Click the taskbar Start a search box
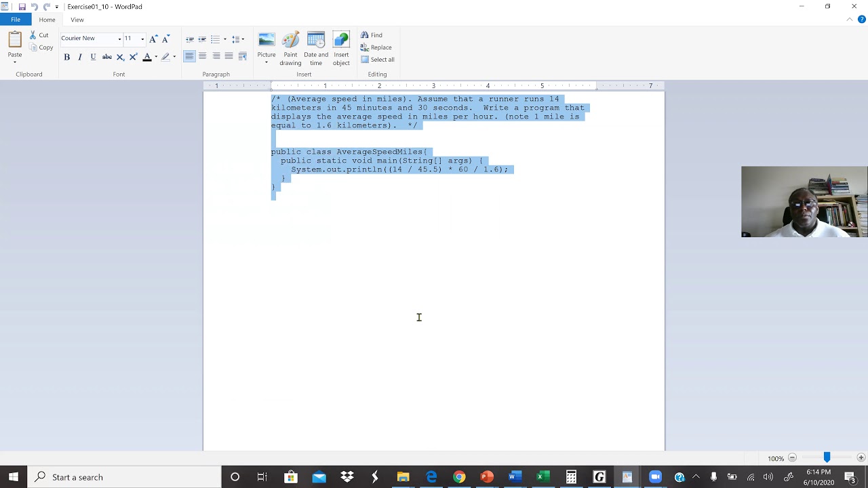 tap(124, 477)
